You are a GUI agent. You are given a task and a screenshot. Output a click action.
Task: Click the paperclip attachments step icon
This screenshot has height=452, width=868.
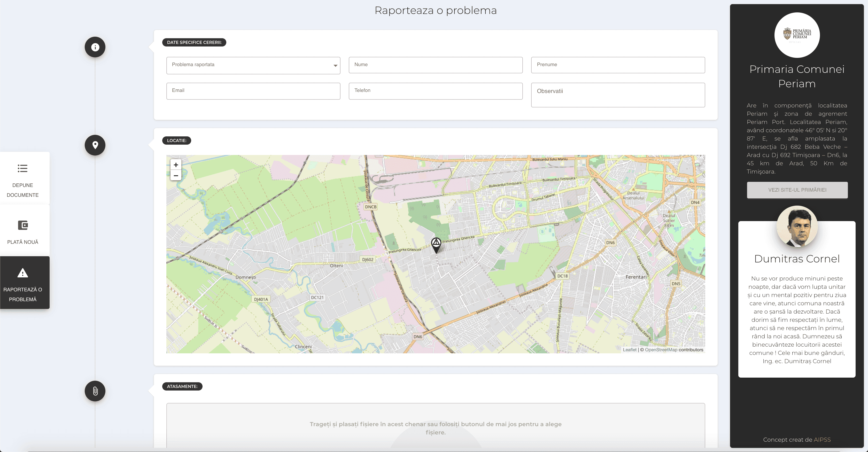pyautogui.click(x=95, y=391)
